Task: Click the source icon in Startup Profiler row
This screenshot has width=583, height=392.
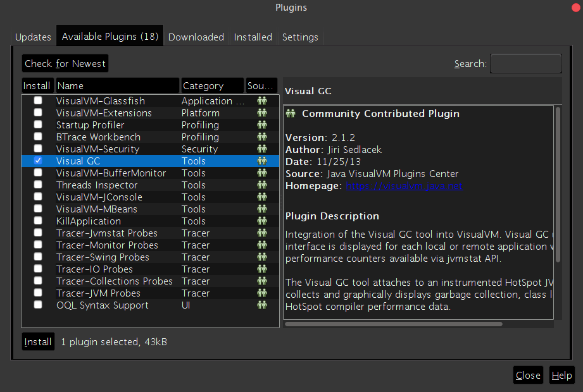Action: coord(261,125)
